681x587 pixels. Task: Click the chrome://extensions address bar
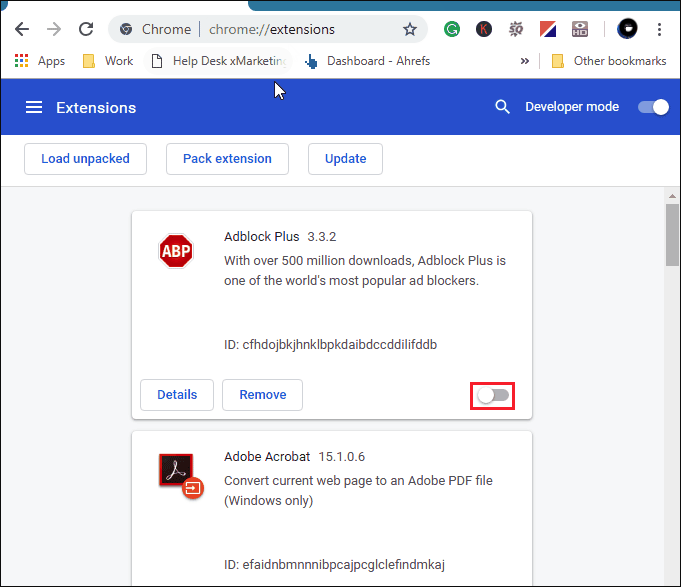(268, 29)
